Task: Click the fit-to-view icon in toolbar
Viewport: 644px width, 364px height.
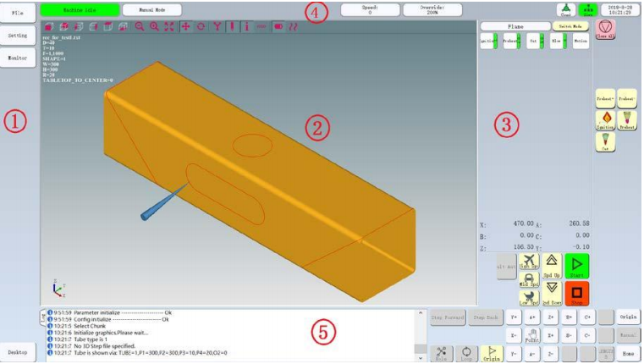Action: pos(170,27)
